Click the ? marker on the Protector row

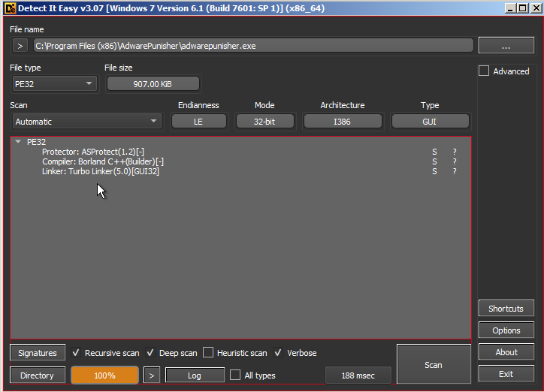coord(455,152)
